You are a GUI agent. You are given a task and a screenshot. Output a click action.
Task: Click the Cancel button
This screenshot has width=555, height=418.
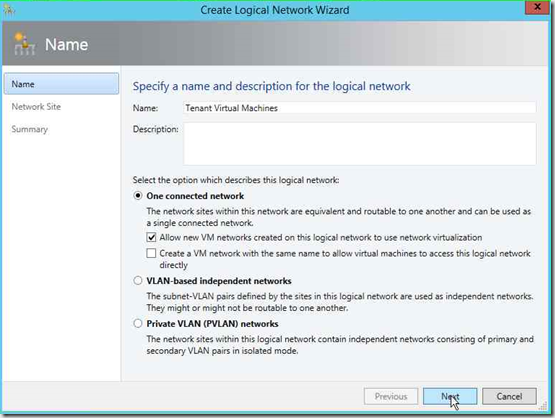(x=509, y=396)
